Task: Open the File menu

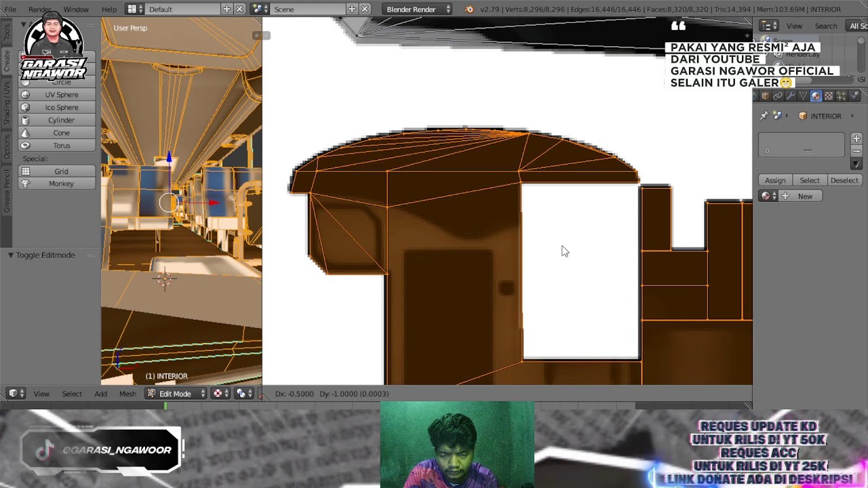Action: click(9, 9)
